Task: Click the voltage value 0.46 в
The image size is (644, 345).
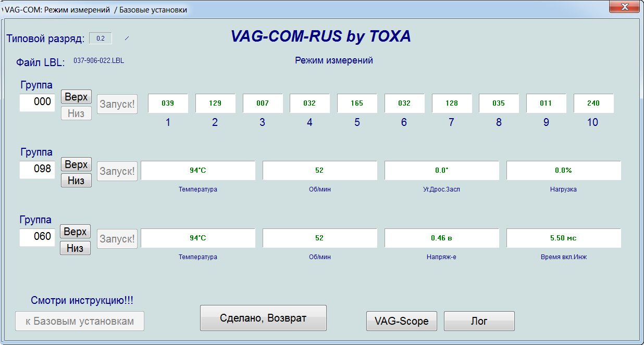Action: 442,238
